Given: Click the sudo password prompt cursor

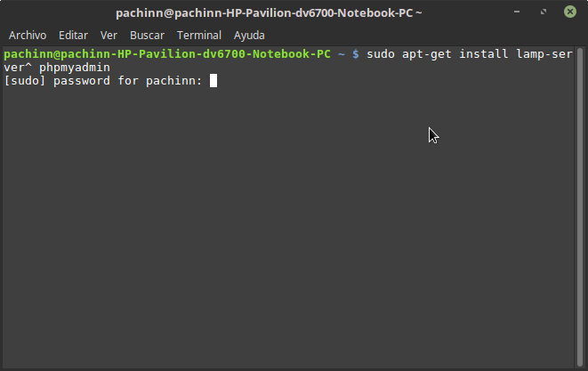Looking at the screenshot, I should [x=213, y=81].
